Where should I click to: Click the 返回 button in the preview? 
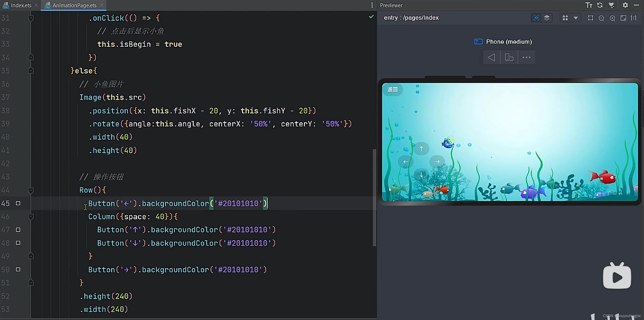click(x=392, y=89)
